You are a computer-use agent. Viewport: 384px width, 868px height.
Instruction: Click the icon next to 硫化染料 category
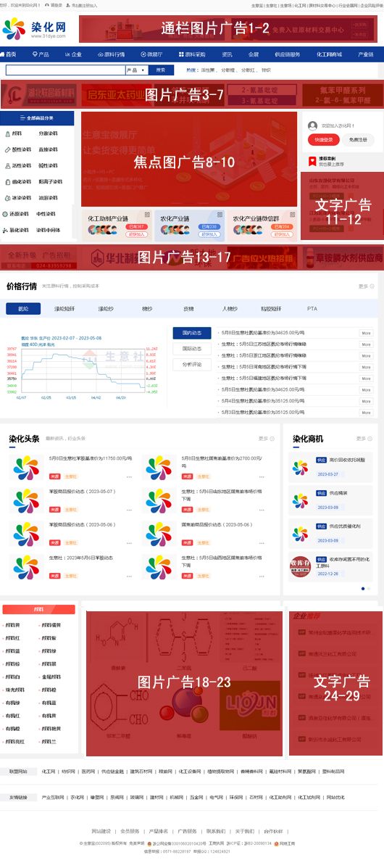[7, 181]
